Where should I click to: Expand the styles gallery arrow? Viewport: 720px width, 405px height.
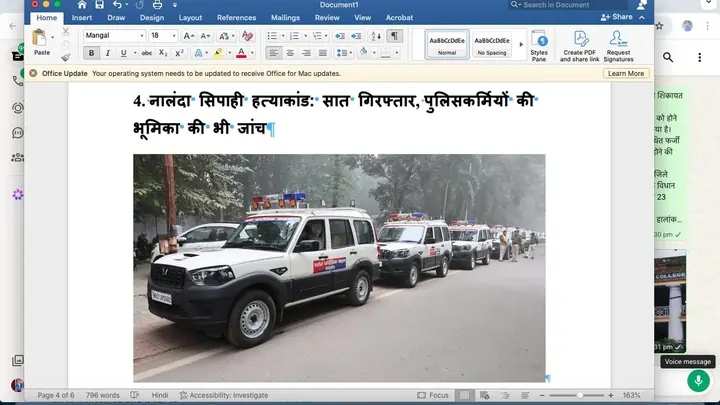point(521,45)
